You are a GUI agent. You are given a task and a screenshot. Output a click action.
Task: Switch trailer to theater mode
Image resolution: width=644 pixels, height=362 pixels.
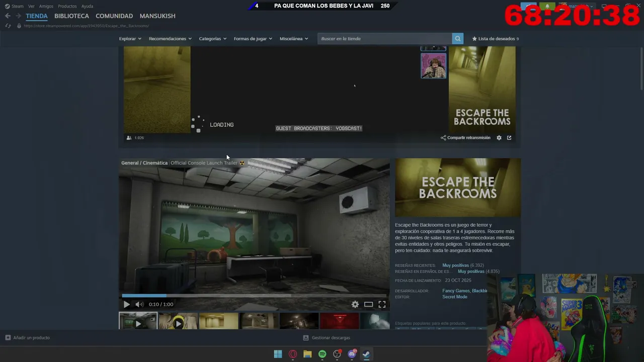[369, 304]
